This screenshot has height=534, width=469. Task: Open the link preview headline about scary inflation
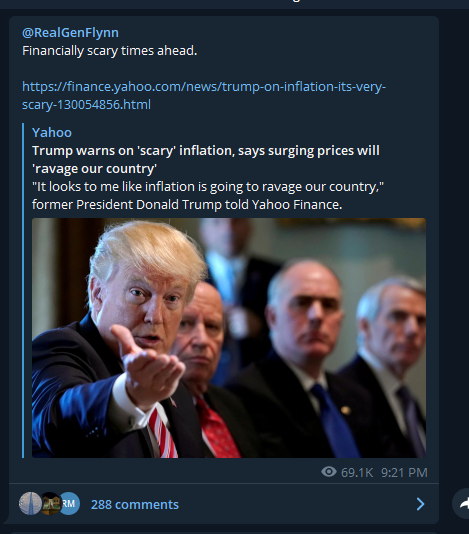tap(206, 159)
